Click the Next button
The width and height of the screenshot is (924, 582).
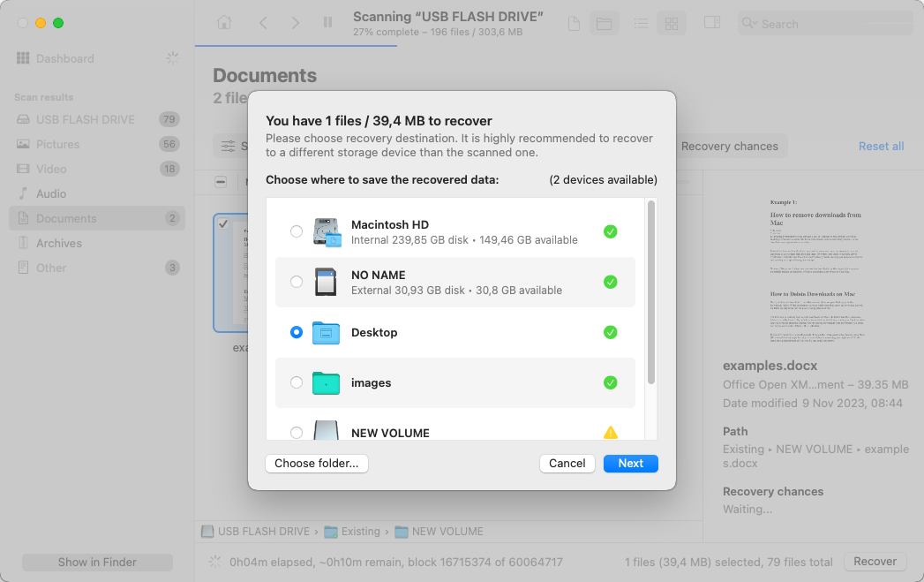point(630,464)
